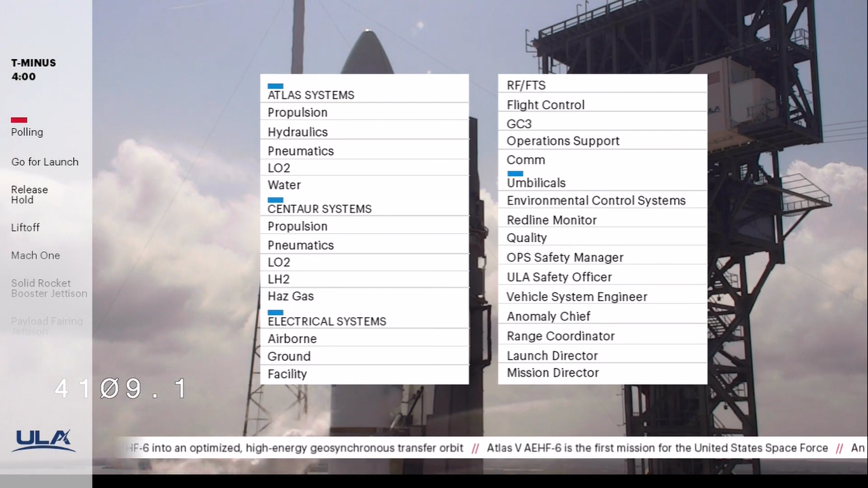Click the red Polling indicator bar
868x488 pixels.
tap(19, 120)
